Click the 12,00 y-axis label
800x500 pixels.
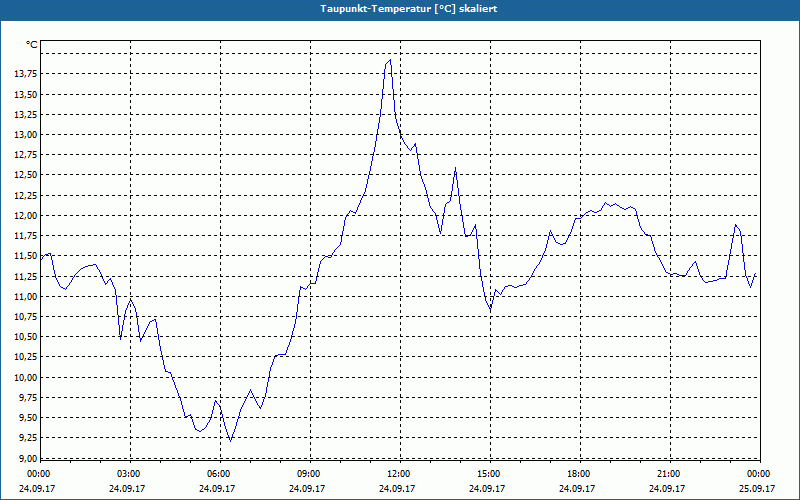[26, 216]
